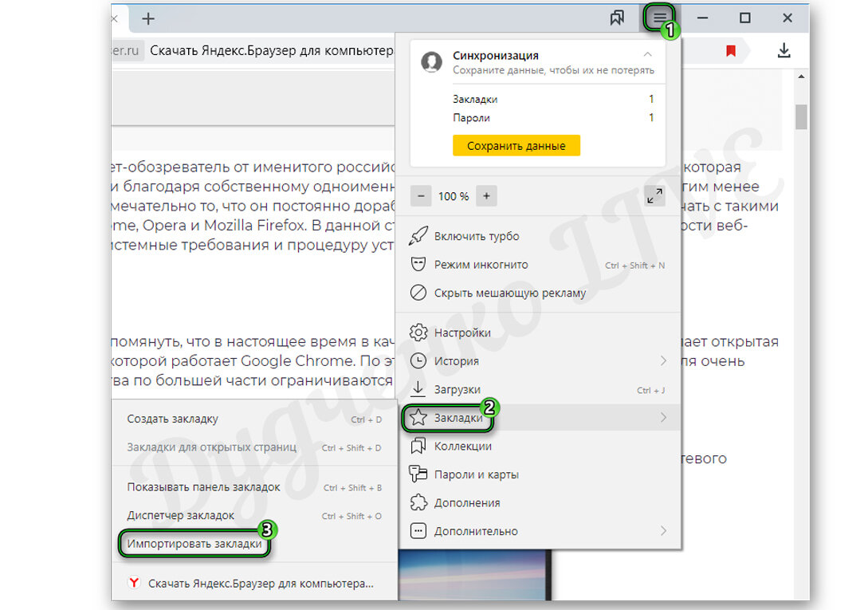
Task: Expand the История submenu arrow
Action: tap(662, 360)
